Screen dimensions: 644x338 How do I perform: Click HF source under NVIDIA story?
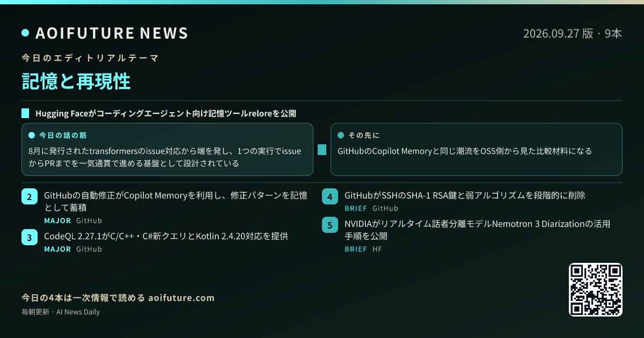point(377,249)
